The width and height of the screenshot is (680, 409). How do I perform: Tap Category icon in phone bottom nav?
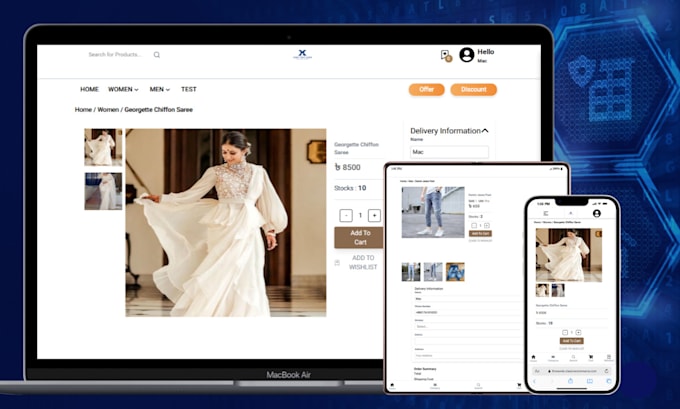click(553, 358)
